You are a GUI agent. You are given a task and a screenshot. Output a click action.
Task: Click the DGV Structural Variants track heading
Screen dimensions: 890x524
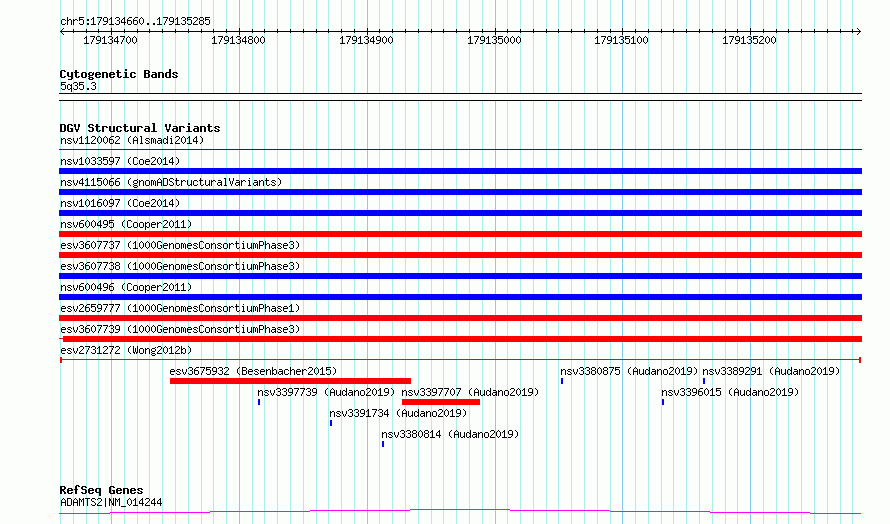pyautogui.click(x=140, y=128)
